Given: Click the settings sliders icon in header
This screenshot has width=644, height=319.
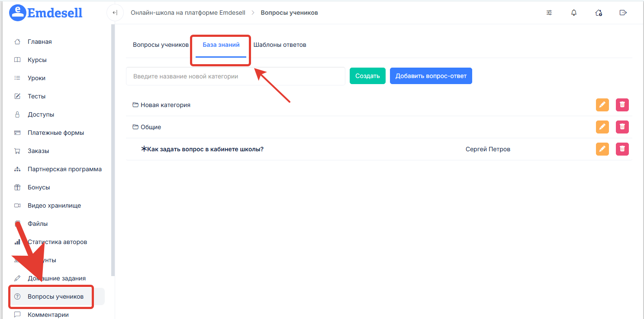Looking at the screenshot, I should click(549, 13).
